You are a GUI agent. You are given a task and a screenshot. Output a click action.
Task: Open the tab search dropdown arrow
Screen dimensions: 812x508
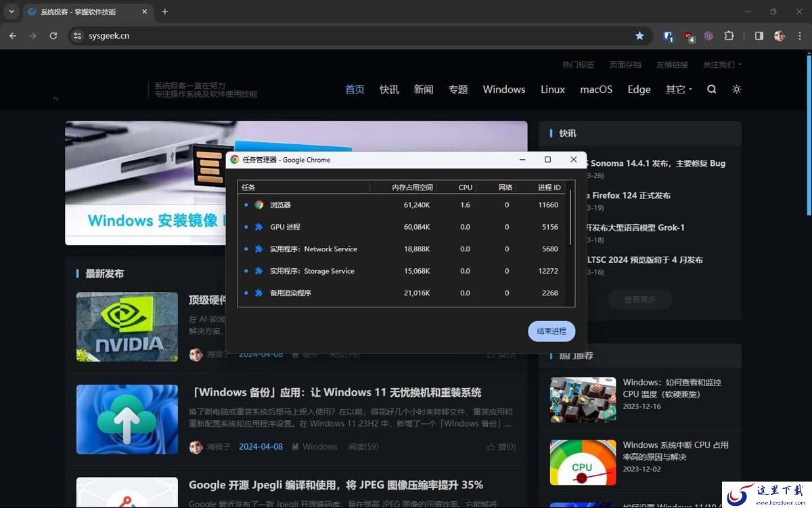[12, 12]
